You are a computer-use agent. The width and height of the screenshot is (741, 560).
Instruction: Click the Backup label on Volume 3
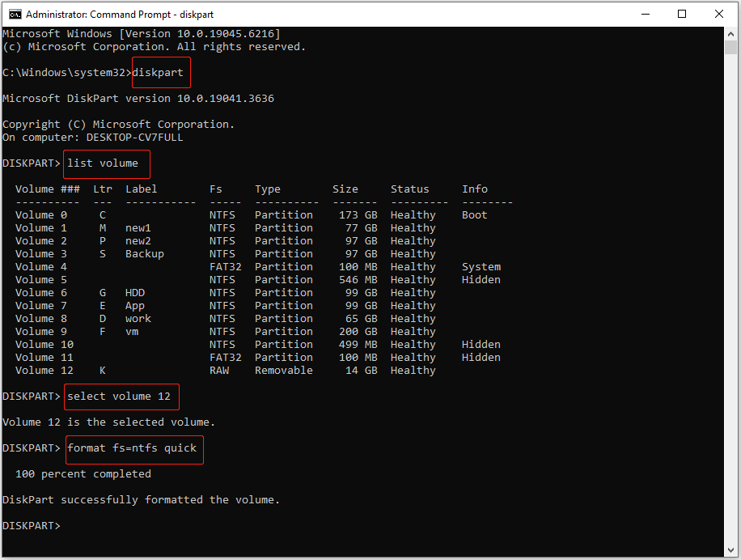click(x=144, y=253)
